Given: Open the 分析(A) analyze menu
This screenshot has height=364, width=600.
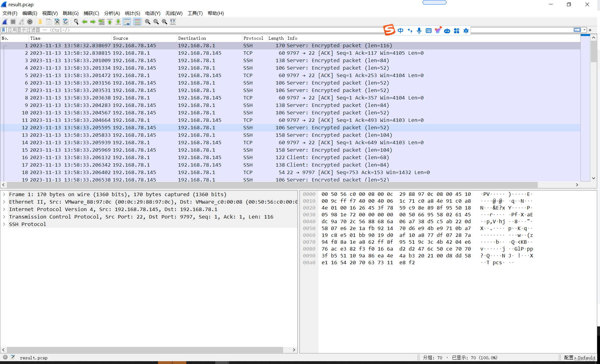Looking at the screenshot, I should (112, 13).
